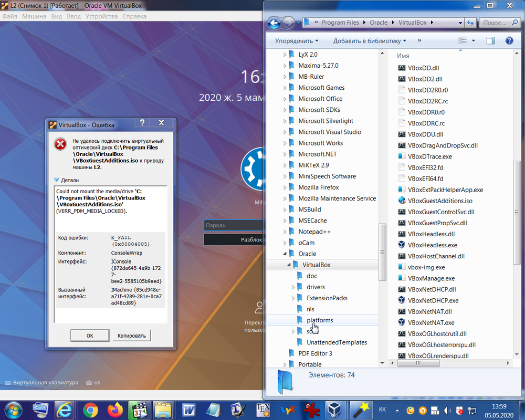Open LyX taskbar icon
525x420 pixels.
(288, 410)
